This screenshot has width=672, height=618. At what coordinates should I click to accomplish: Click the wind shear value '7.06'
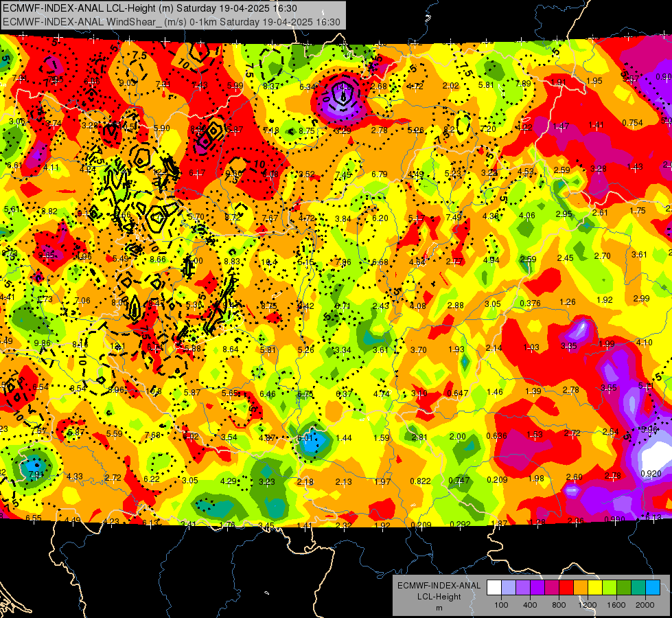(x=82, y=300)
